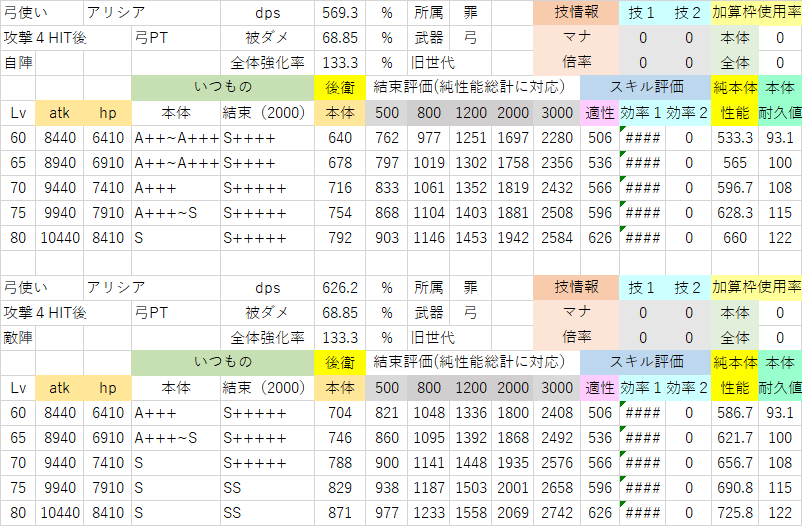Click the 621.7 performance value

(x=734, y=438)
